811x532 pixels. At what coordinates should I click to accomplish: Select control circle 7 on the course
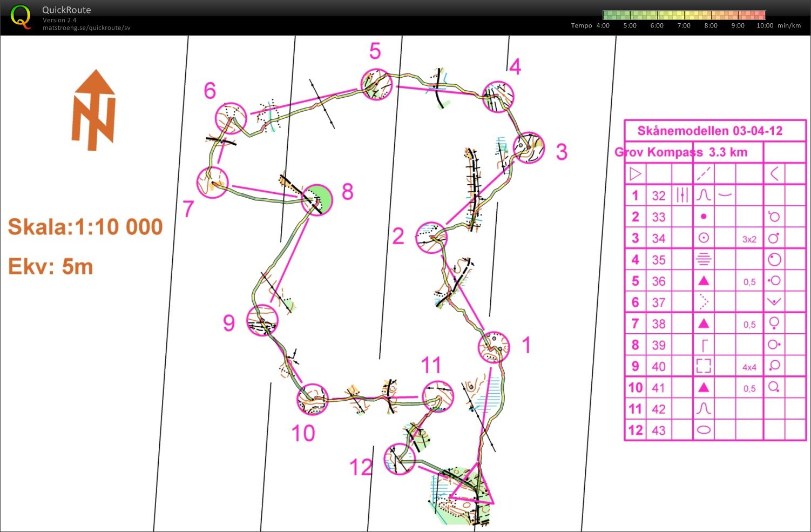[x=213, y=183]
